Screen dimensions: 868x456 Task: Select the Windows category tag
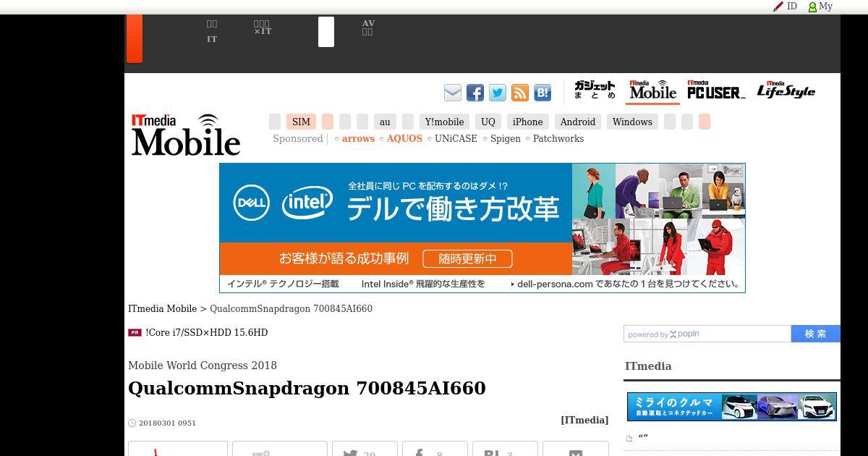point(632,122)
